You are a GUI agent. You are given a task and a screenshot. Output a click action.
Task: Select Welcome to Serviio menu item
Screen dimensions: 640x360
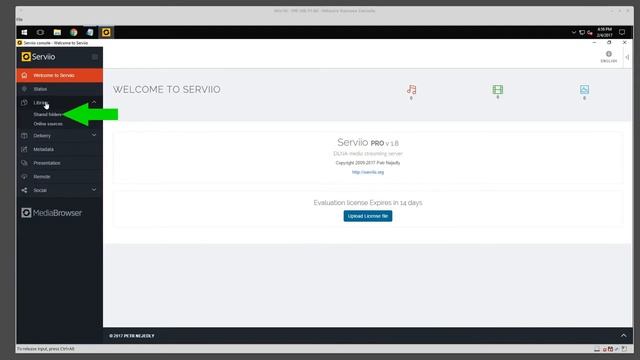point(60,75)
